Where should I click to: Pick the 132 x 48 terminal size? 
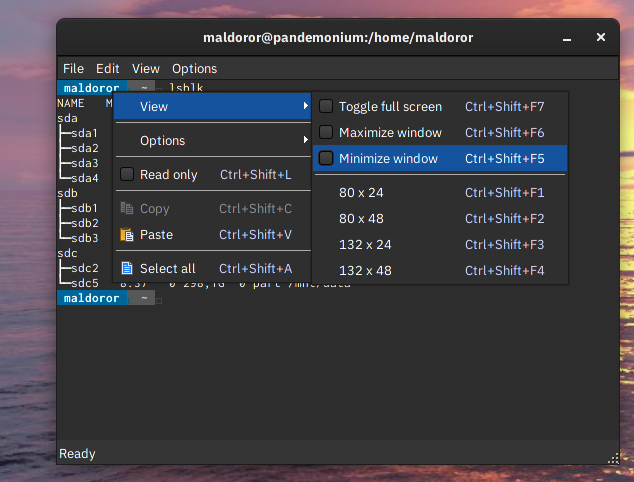click(365, 271)
